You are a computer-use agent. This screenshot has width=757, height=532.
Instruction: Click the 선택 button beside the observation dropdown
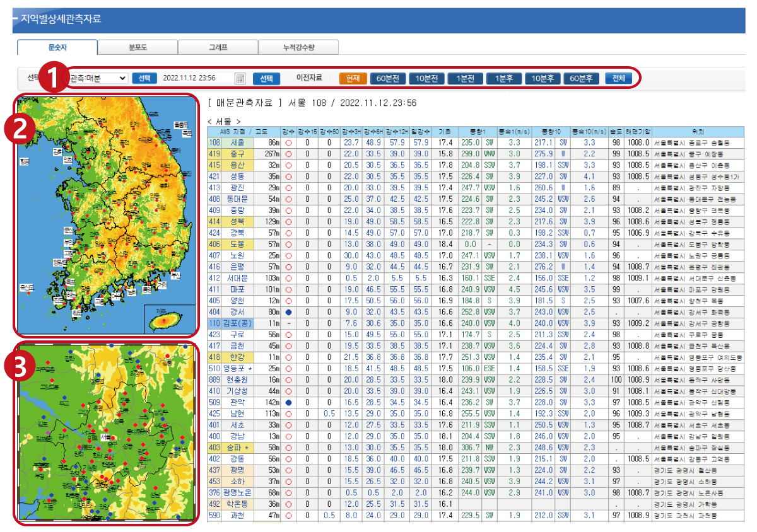(144, 78)
